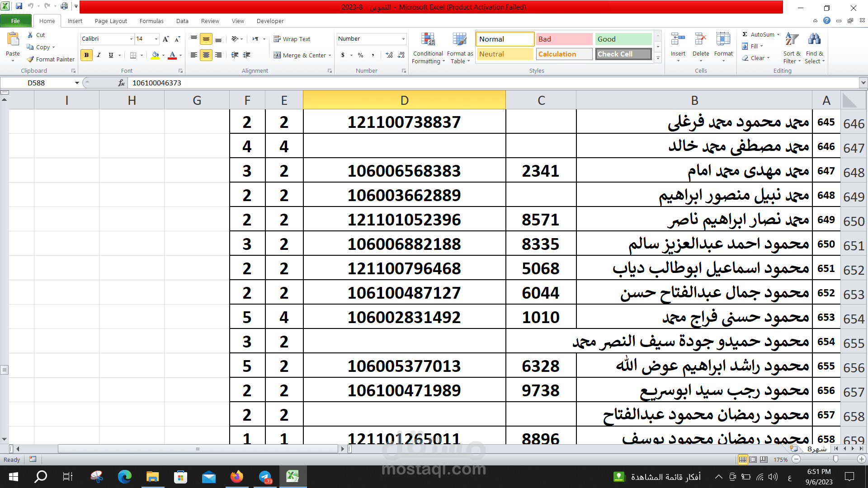Open the Name Box dropdown arrow

pyautogui.click(x=77, y=83)
